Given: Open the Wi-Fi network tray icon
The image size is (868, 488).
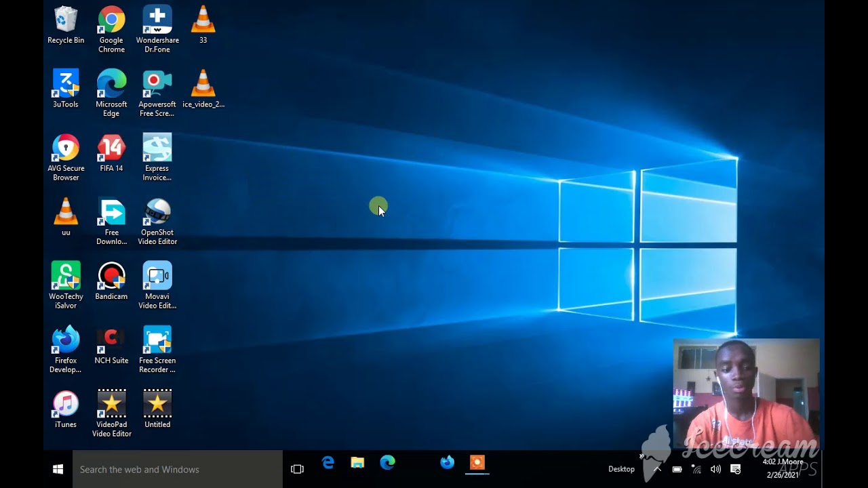Looking at the screenshot, I should tap(696, 469).
